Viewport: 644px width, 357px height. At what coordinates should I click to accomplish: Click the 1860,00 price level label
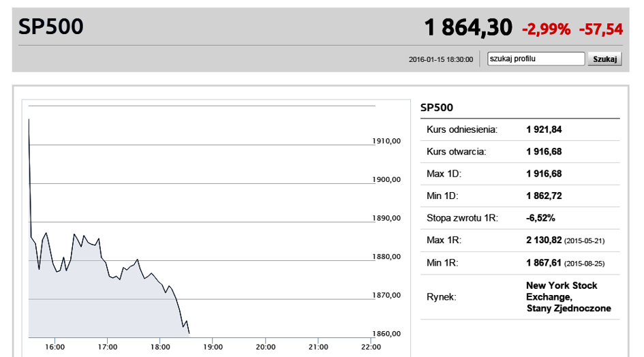click(x=386, y=334)
